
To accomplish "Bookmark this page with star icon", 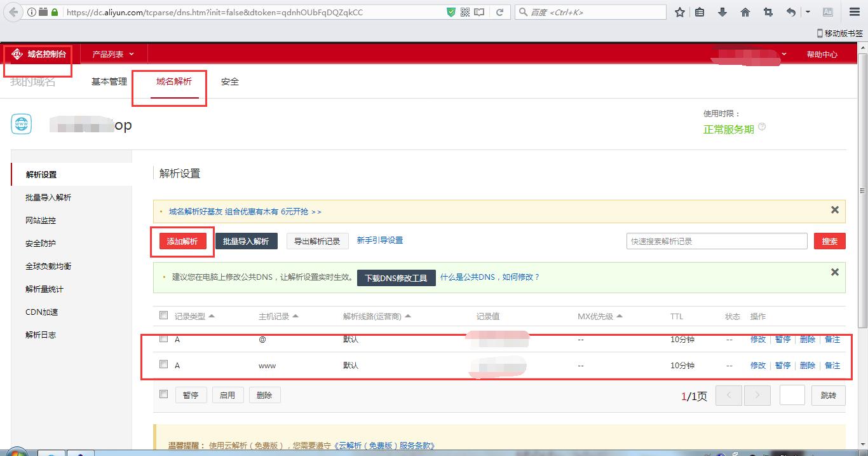I will pyautogui.click(x=680, y=12).
